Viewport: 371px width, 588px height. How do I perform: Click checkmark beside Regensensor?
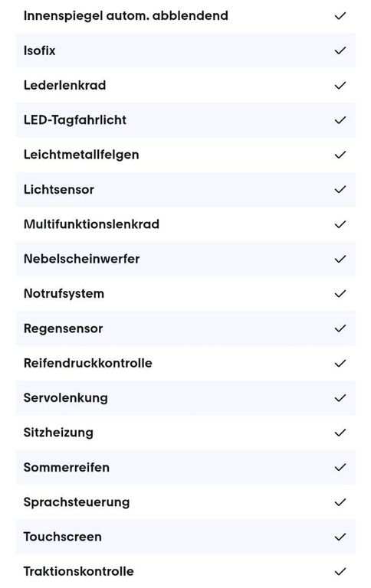[340, 328]
